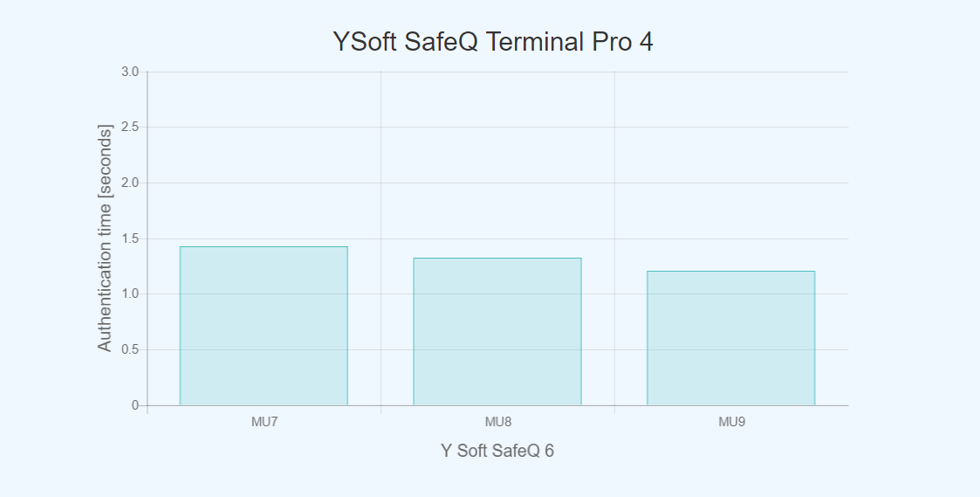Click the MU8 bar in the chart

pyautogui.click(x=497, y=332)
